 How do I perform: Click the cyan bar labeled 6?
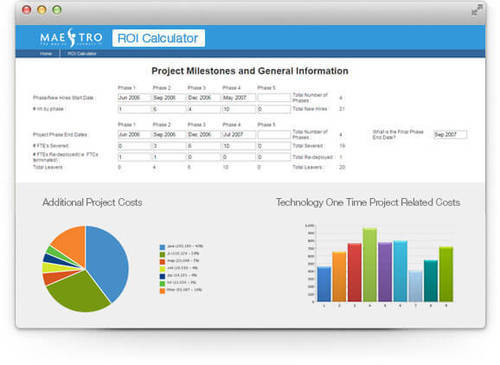click(x=400, y=271)
